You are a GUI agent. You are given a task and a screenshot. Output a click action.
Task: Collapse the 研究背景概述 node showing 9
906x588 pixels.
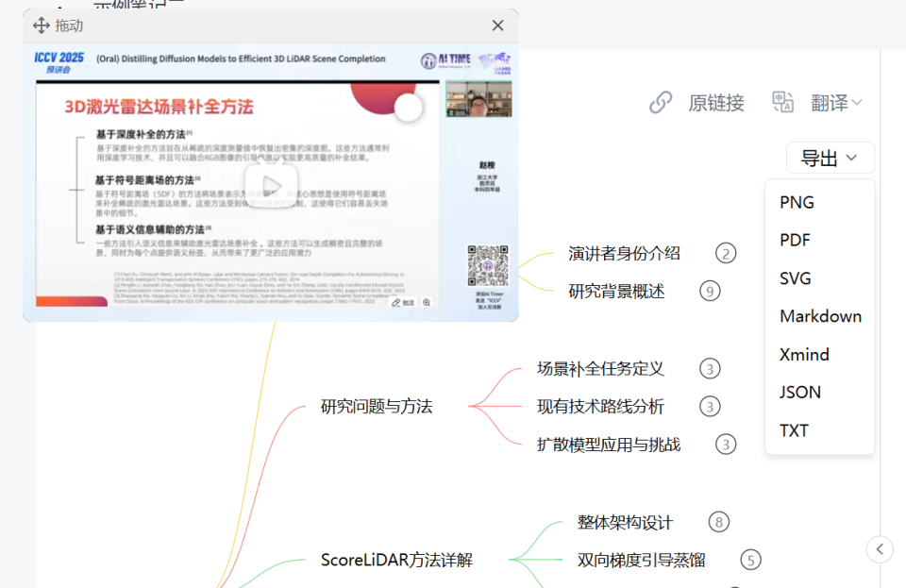click(710, 291)
